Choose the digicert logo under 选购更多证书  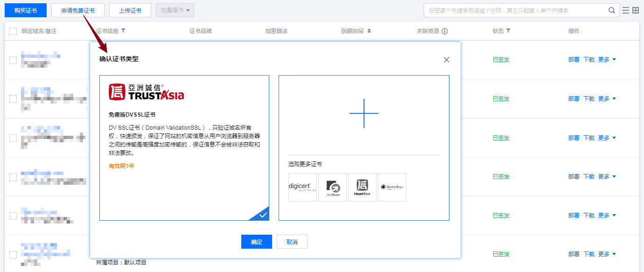click(302, 187)
